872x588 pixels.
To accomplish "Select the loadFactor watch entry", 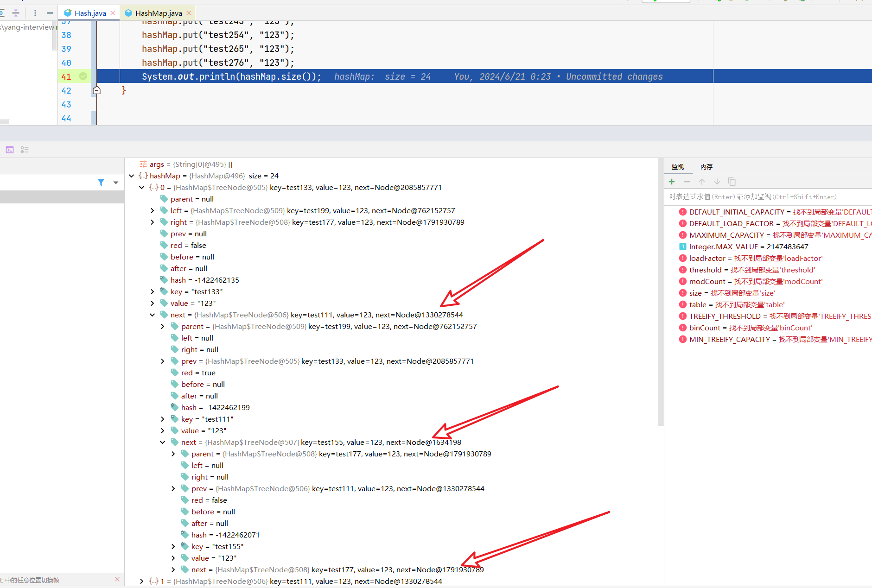I will 769,259.
